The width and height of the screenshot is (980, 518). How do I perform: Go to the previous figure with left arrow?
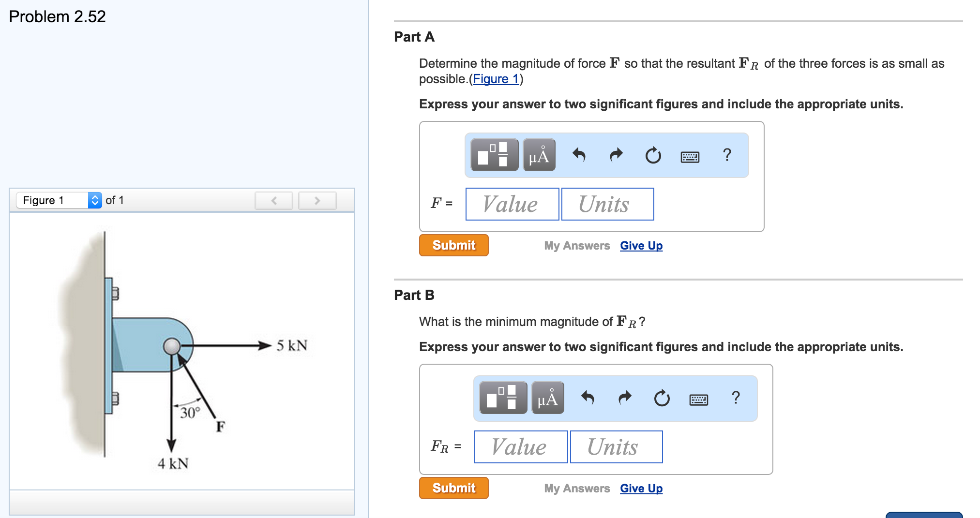(x=274, y=201)
